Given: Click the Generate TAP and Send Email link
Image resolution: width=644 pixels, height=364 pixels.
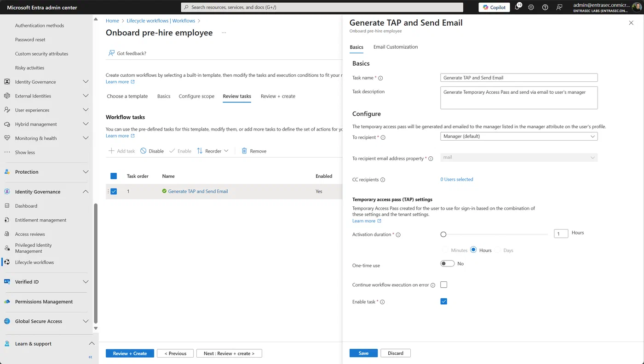Looking at the screenshot, I should (198, 192).
